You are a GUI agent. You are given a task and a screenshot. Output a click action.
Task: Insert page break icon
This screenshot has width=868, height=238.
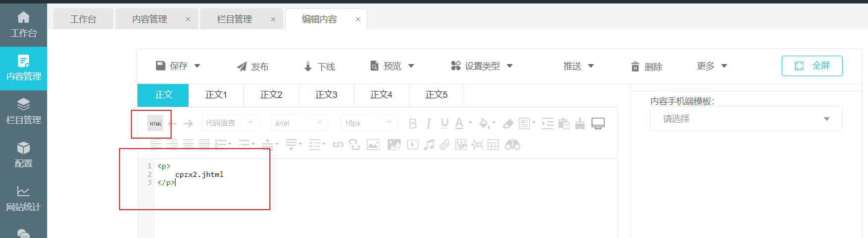click(x=477, y=145)
